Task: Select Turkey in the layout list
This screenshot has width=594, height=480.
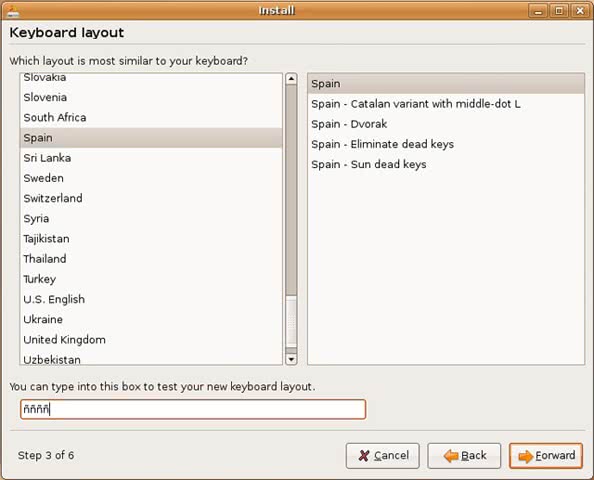Action: tap(151, 279)
